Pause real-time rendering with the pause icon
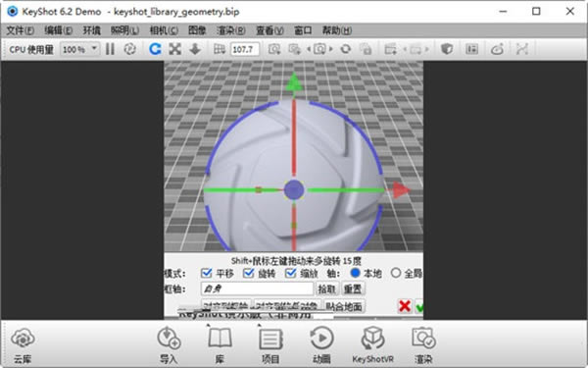588x368 pixels. tap(110, 49)
